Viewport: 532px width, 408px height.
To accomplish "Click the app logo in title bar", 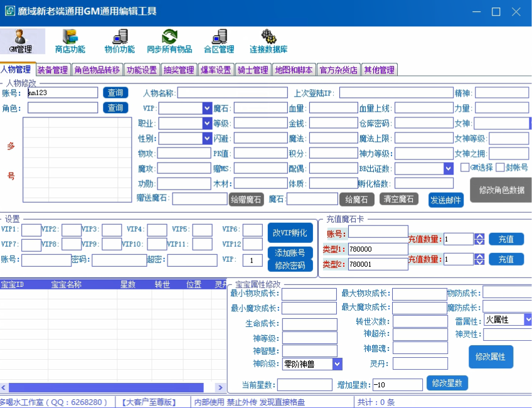I will click(x=9, y=11).
